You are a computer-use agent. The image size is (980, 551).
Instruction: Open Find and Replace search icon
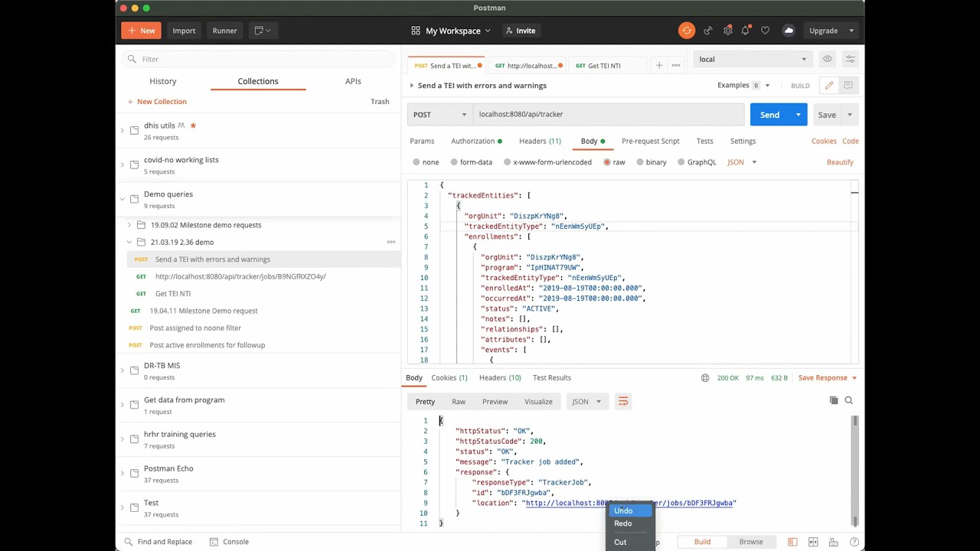129,542
